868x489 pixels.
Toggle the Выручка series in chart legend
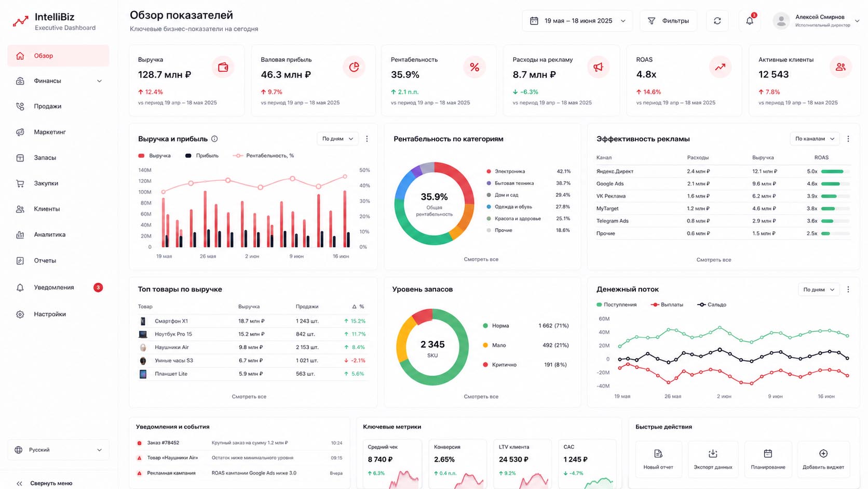pyautogui.click(x=155, y=155)
